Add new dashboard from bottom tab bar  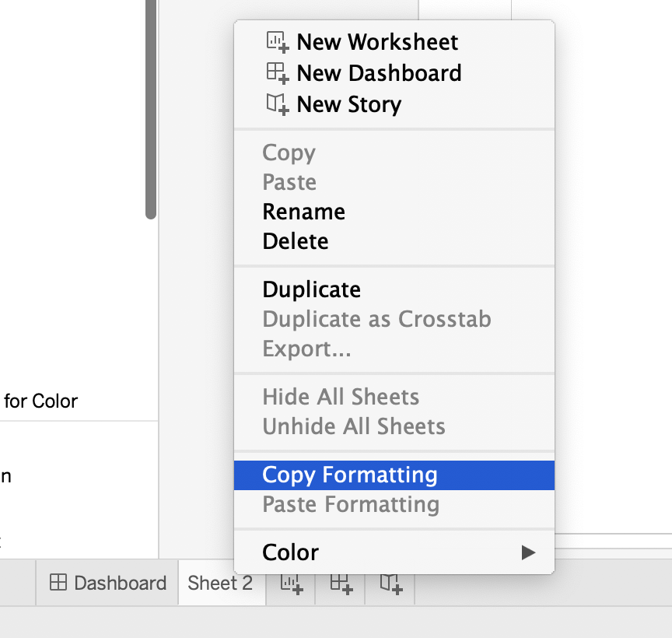[341, 584]
